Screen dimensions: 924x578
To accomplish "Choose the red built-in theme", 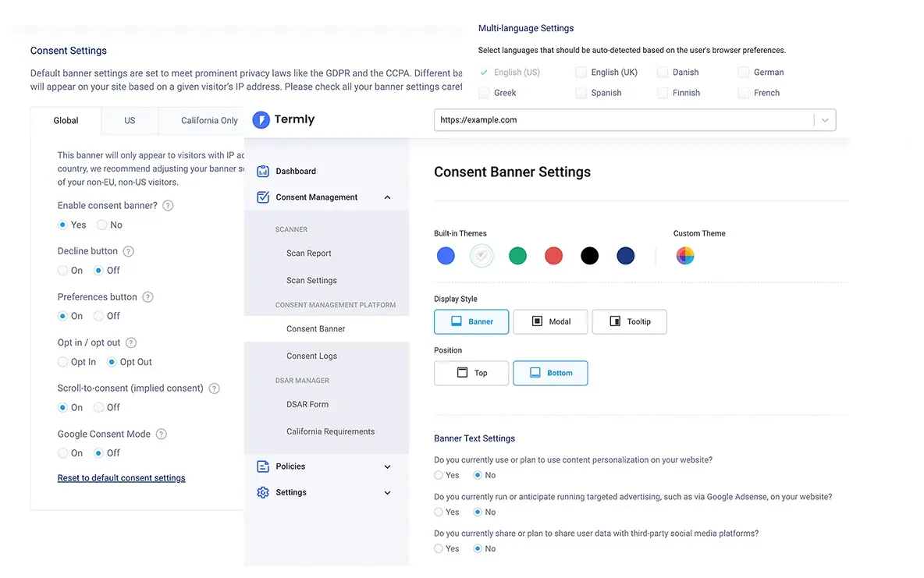I will coord(553,256).
